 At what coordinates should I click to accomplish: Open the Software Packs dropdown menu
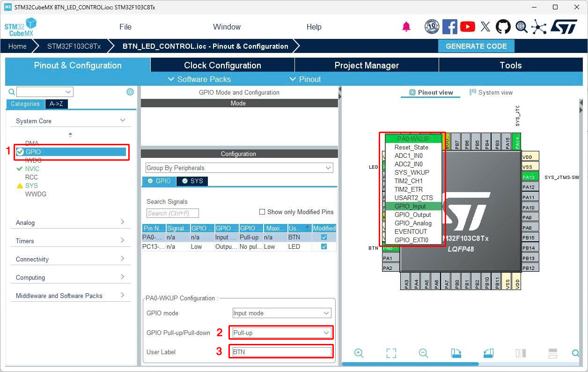[199, 79]
